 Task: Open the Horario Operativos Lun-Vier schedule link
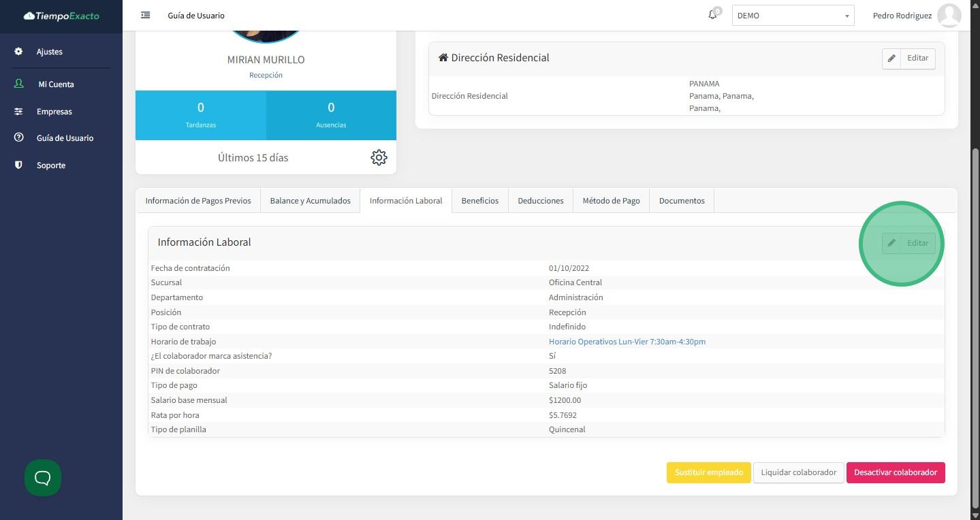point(627,342)
